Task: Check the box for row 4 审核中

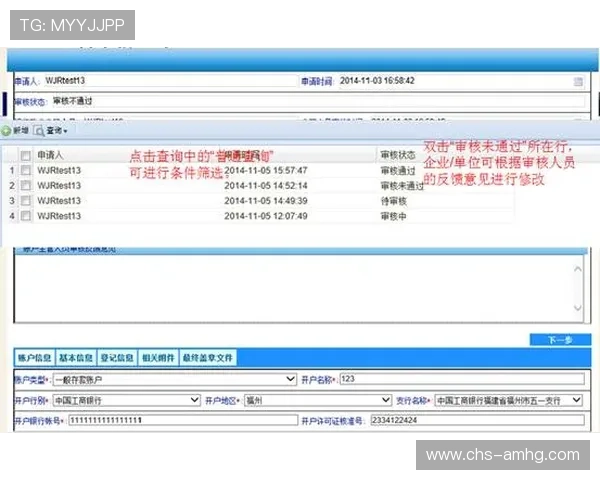Action: coord(26,216)
